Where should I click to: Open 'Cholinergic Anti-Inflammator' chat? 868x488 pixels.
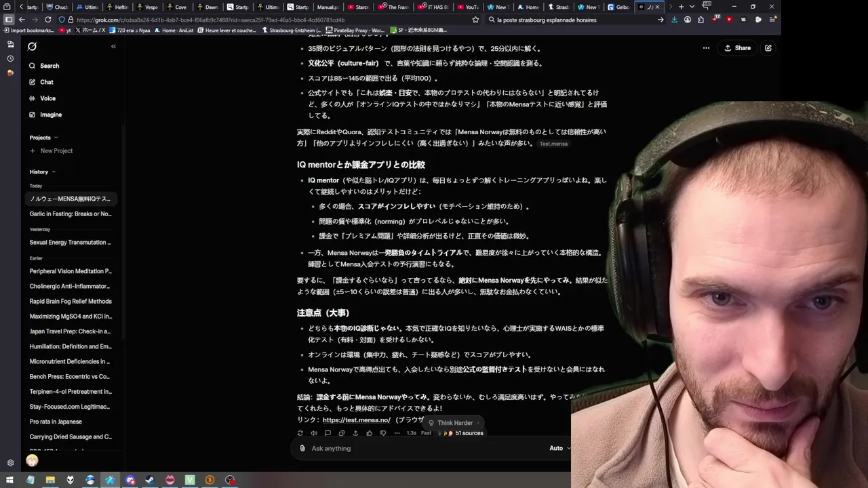tap(71, 286)
